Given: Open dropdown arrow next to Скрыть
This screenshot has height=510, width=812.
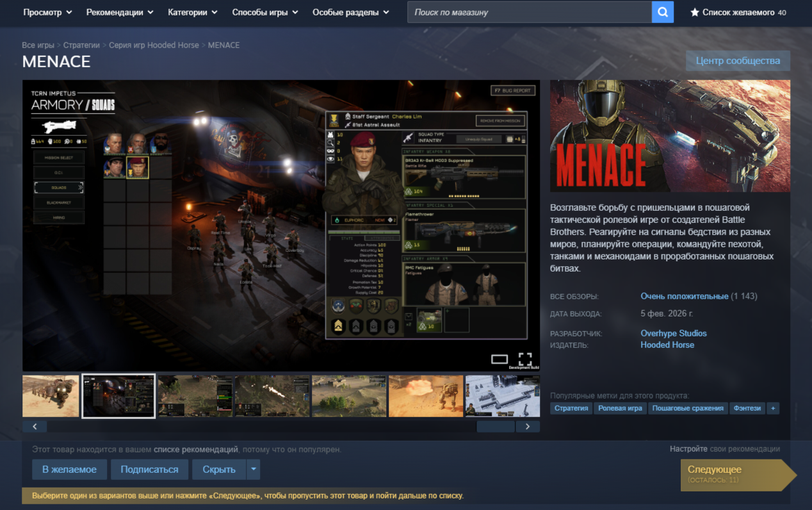Looking at the screenshot, I should pos(254,469).
